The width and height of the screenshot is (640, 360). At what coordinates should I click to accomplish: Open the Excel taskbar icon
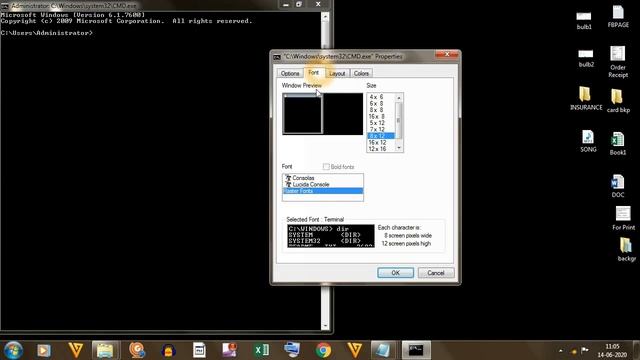tap(261, 350)
